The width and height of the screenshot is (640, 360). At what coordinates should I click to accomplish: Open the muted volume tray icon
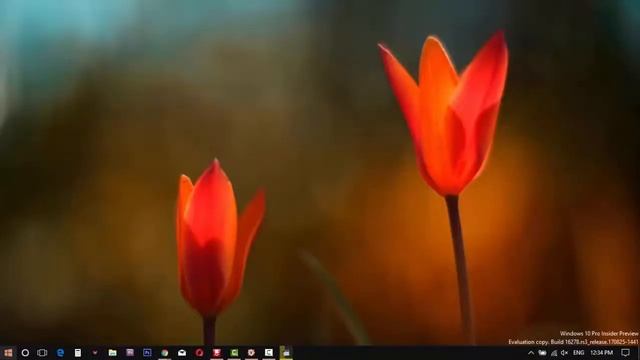point(564,353)
